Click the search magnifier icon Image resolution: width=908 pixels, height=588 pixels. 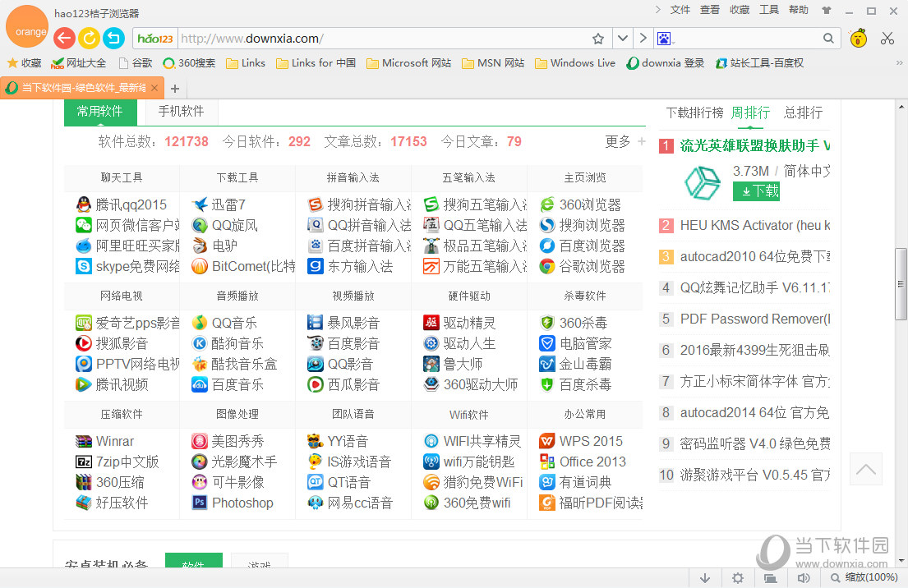[x=828, y=39]
